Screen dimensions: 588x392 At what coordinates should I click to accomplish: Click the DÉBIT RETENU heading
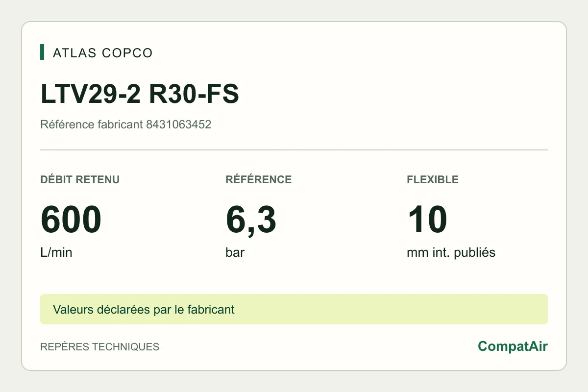[x=80, y=179]
